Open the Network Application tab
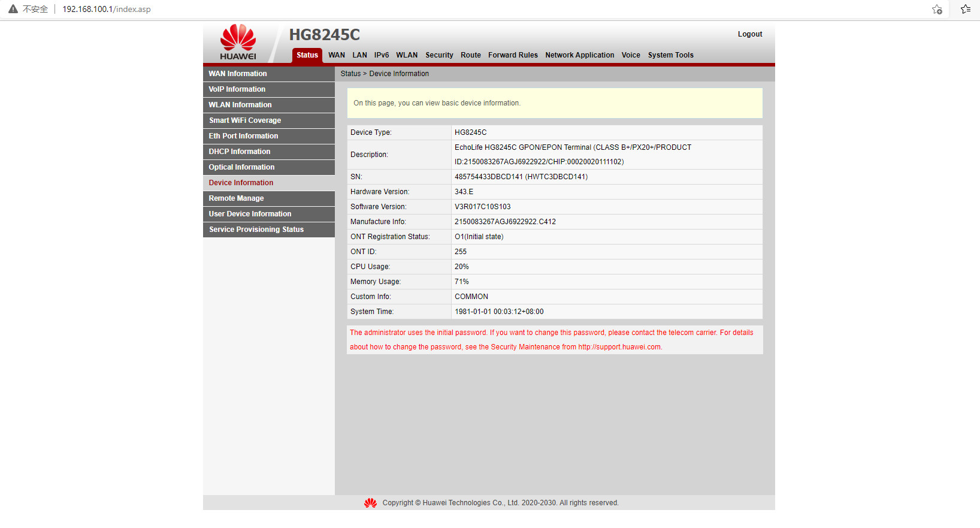 point(579,55)
